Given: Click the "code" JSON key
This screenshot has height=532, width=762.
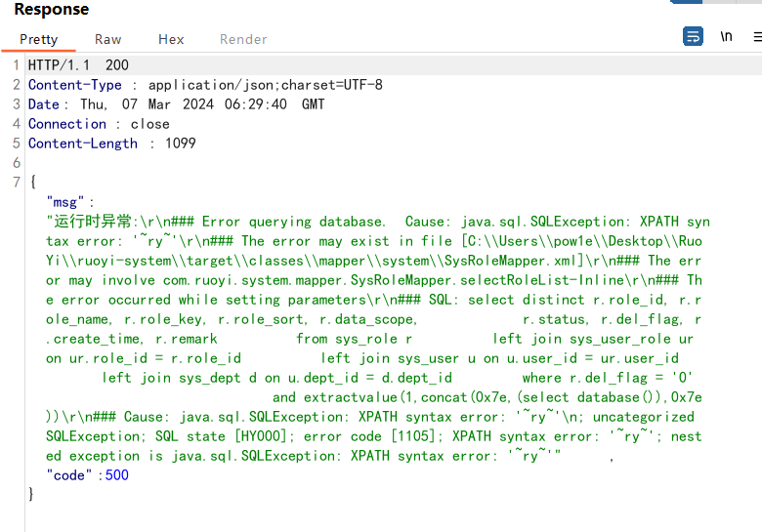Looking at the screenshot, I should (x=69, y=475).
